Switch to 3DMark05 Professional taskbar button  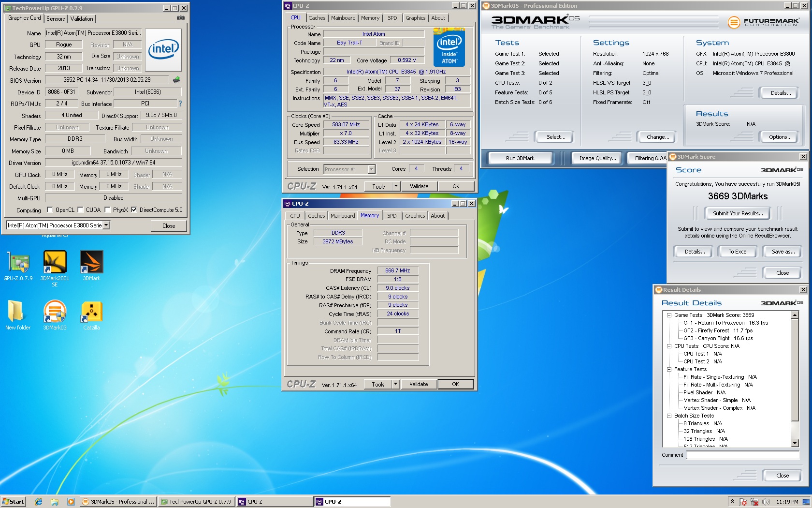coord(117,502)
